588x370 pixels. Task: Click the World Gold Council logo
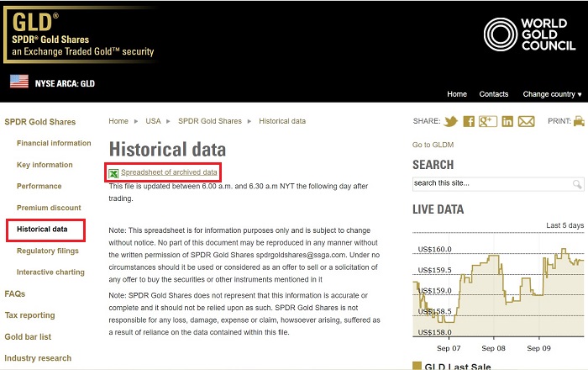click(x=529, y=34)
